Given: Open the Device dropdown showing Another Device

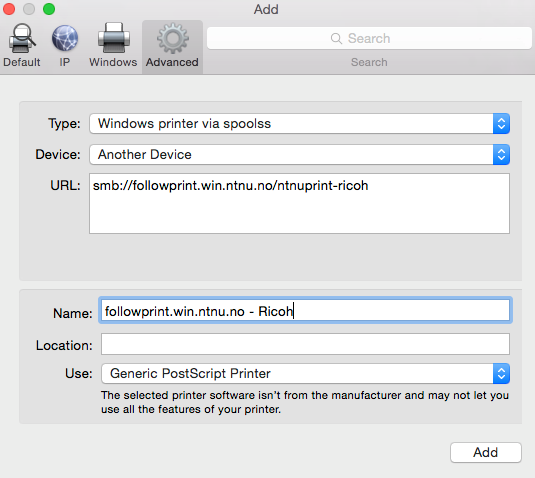Looking at the screenshot, I should pyautogui.click(x=300, y=155).
